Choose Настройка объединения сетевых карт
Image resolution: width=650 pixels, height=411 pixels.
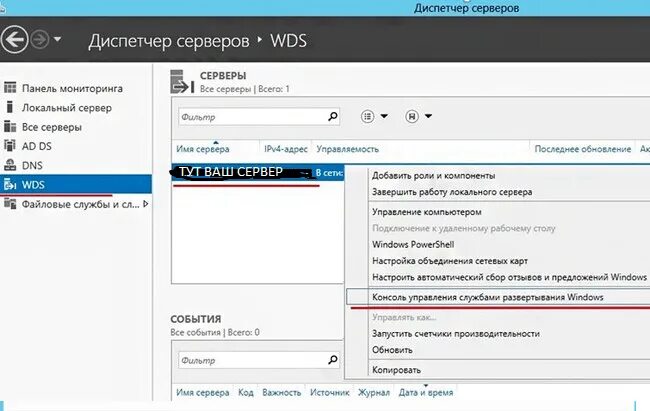(450, 261)
